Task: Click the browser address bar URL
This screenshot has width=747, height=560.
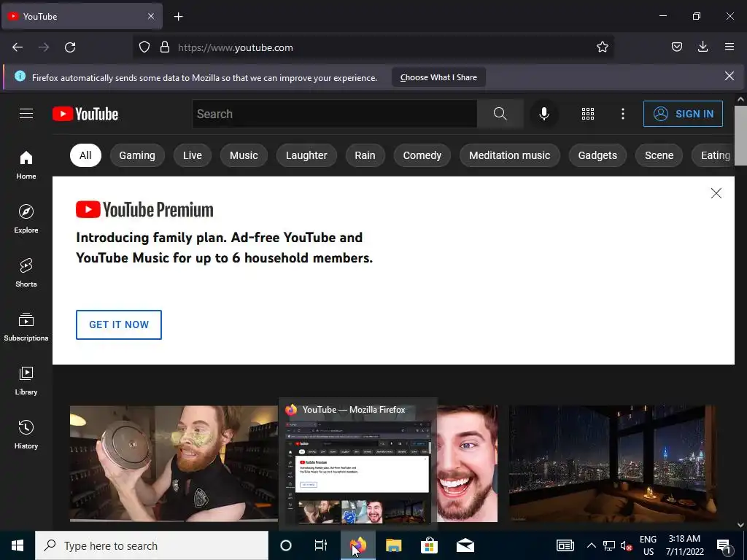Action: click(236, 47)
